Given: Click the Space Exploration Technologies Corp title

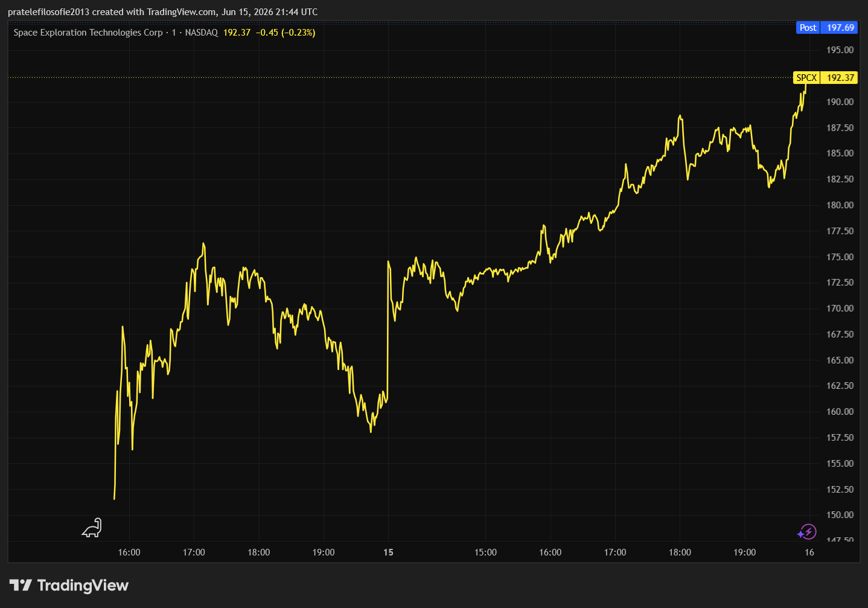Looking at the screenshot, I should (x=88, y=33).
